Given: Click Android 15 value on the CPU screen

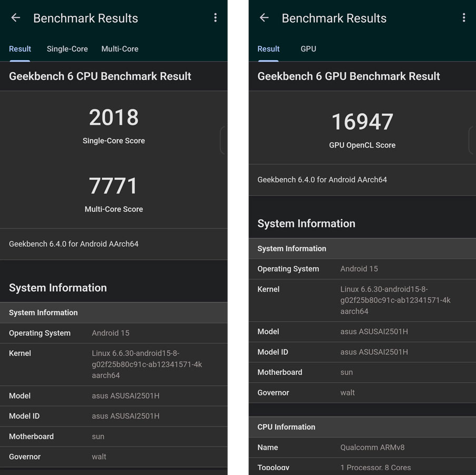Looking at the screenshot, I should pyautogui.click(x=111, y=333).
